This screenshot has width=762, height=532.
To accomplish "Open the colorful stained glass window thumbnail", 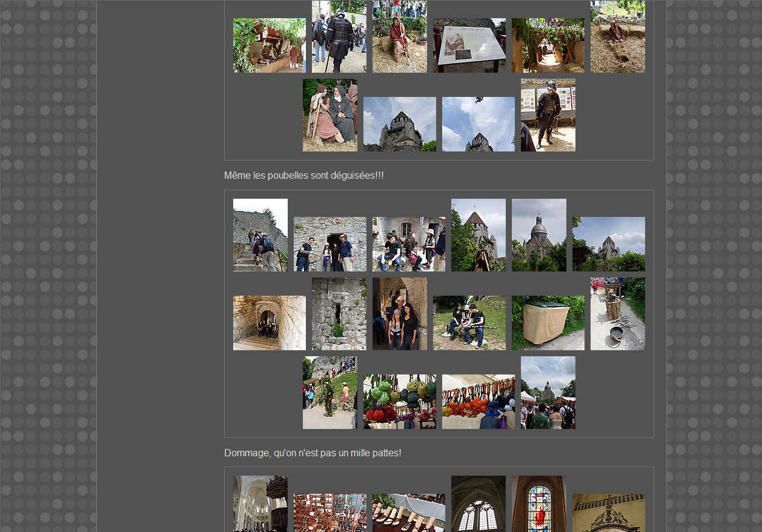I will [538, 504].
